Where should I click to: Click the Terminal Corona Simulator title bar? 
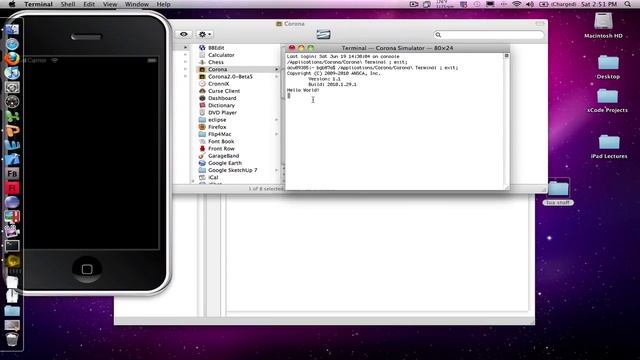click(397, 48)
